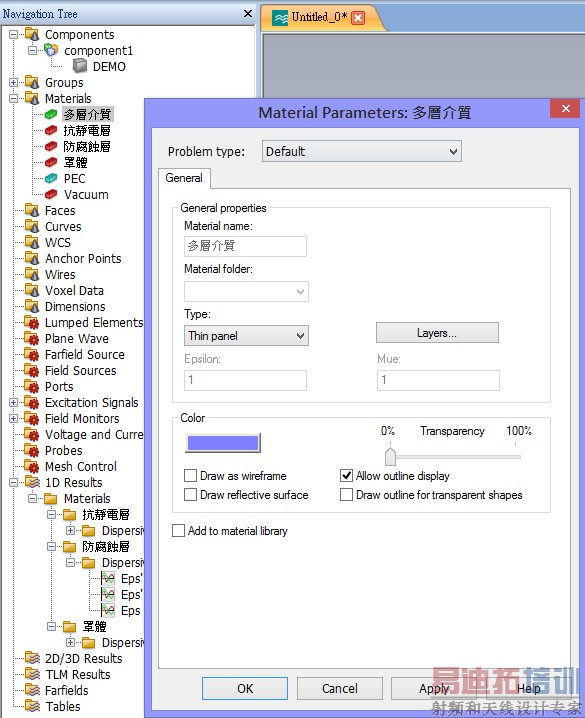The height and width of the screenshot is (718, 585).
Task: Click the Material folder combo box
Action: click(246, 291)
